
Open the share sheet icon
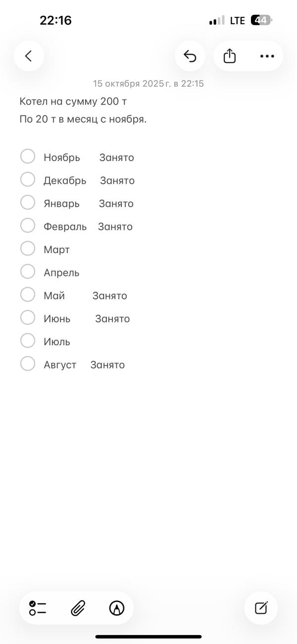pos(230,56)
